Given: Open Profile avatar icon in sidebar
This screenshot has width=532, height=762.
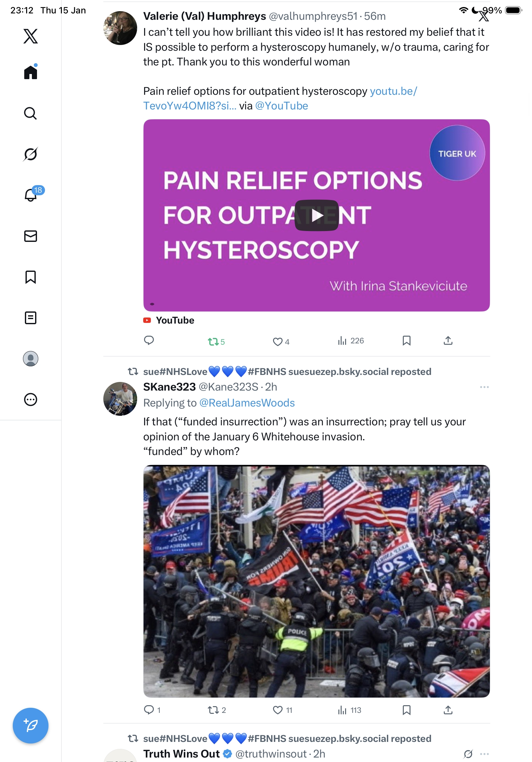Looking at the screenshot, I should (x=31, y=358).
